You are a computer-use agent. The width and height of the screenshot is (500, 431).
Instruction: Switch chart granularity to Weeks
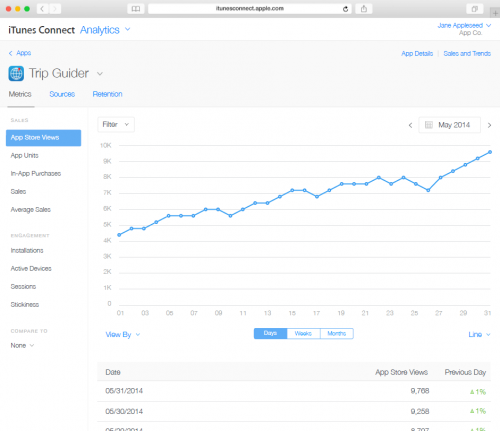[303, 333]
